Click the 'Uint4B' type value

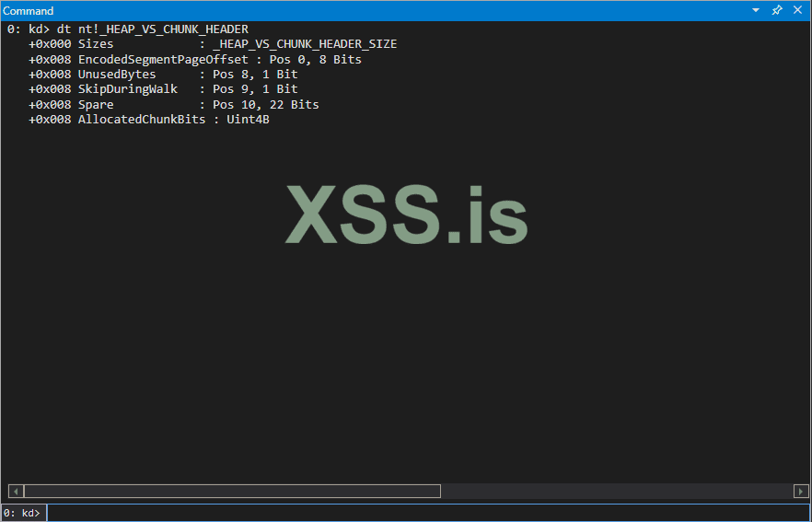click(248, 120)
